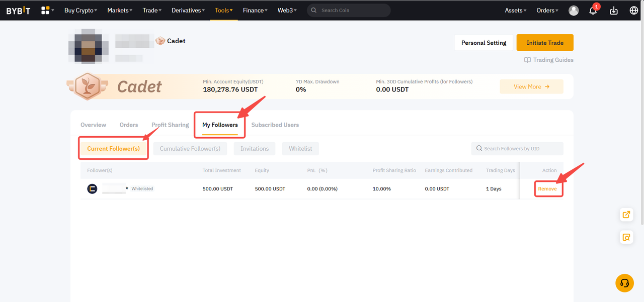The height and width of the screenshot is (302, 644).
Task: Open the language globe icon
Action: pyautogui.click(x=633, y=11)
